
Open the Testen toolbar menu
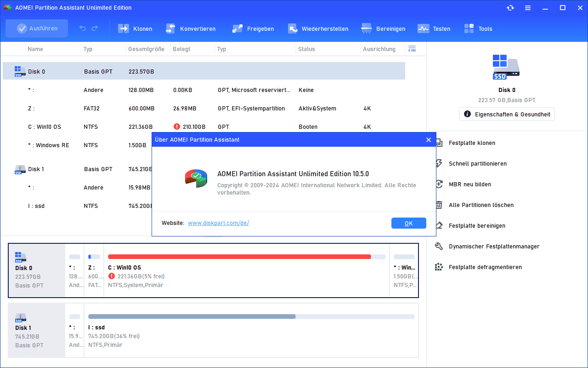pos(434,29)
